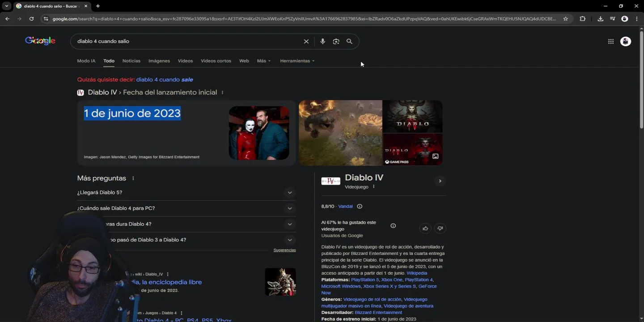The width and height of the screenshot is (644, 322).
Task: Open the gameplay screenshot thumbnail
Action: (x=340, y=133)
